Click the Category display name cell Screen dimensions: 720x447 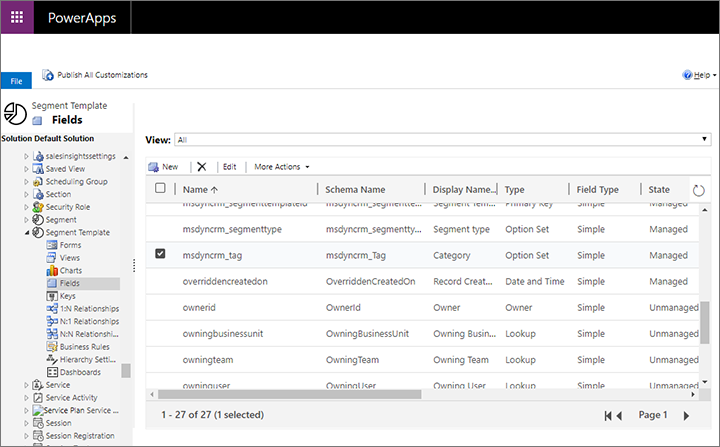pos(451,255)
